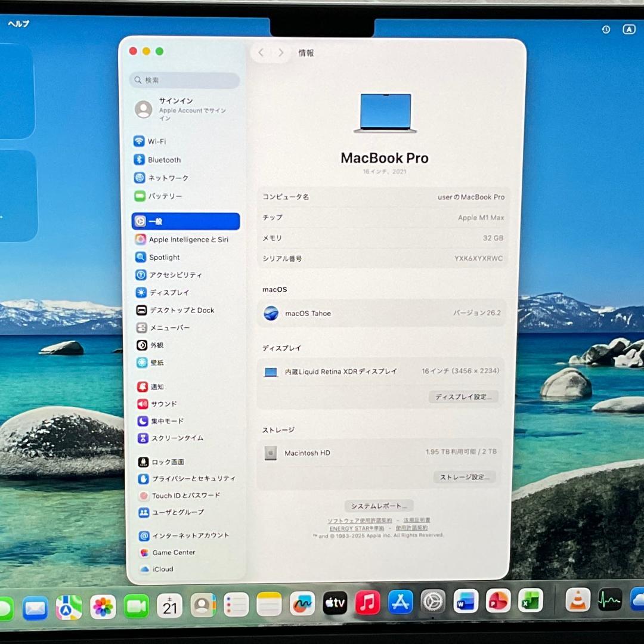This screenshot has height=644, width=644.
Task: Go back with the left chevron
Action: click(261, 52)
